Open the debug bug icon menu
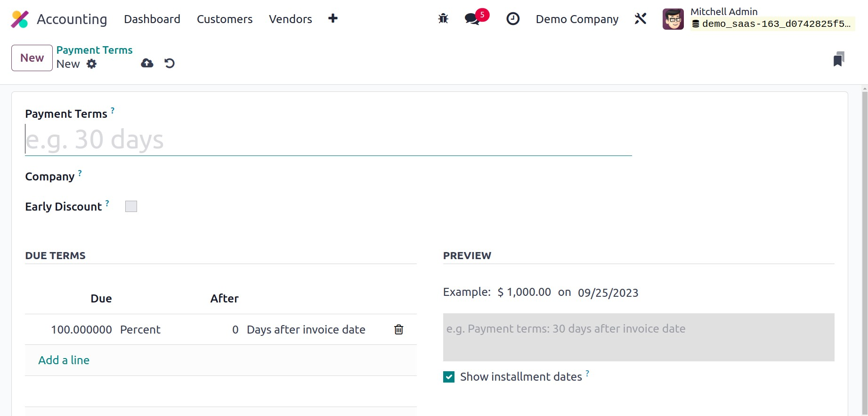The width and height of the screenshot is (868, 416). click(443, 19)
